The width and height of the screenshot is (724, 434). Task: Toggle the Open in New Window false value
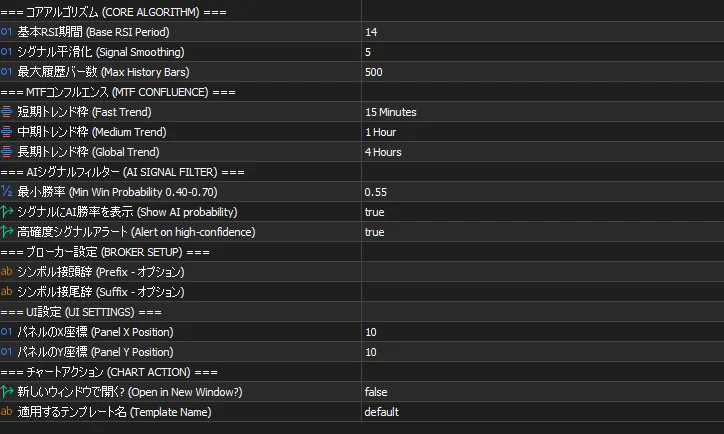click(x=377, y=392)
